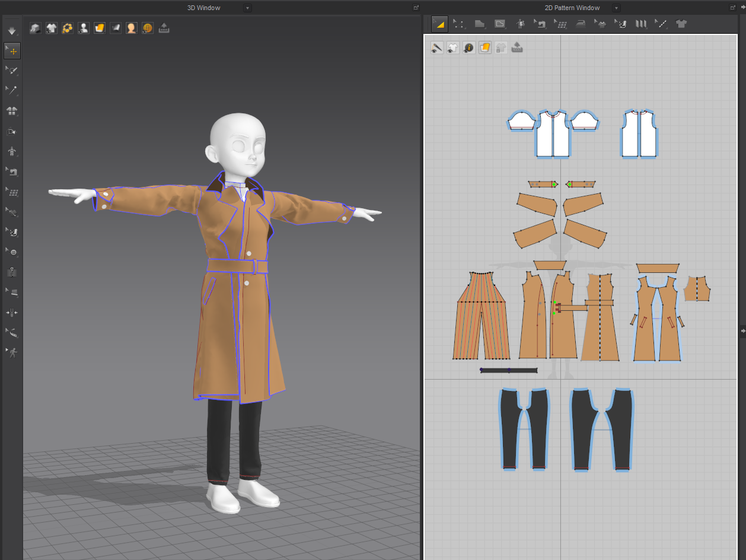
Task: Click export icon in 2D pattern window
Action: coord(517,47)
